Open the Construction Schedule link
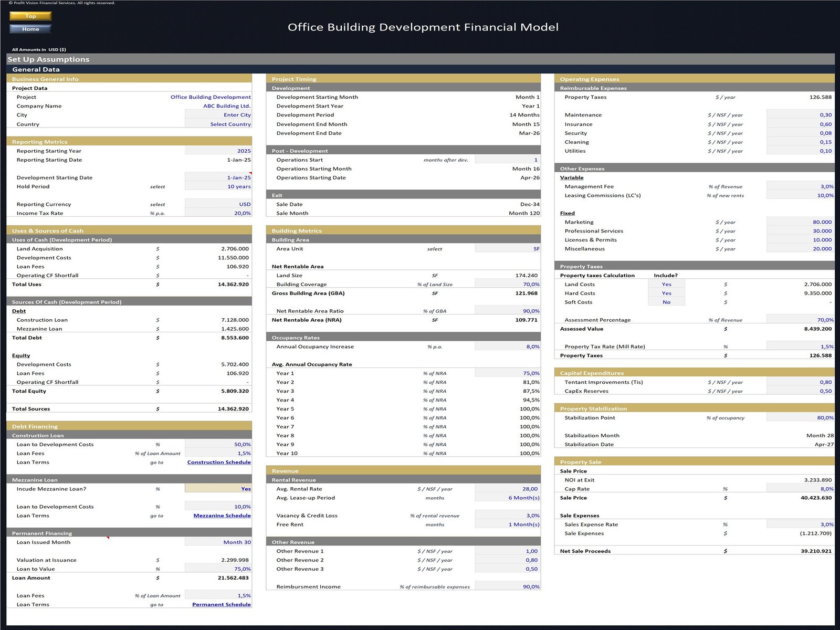The width and height of the screenshot is (840, 630). click(x=218, y=463)
